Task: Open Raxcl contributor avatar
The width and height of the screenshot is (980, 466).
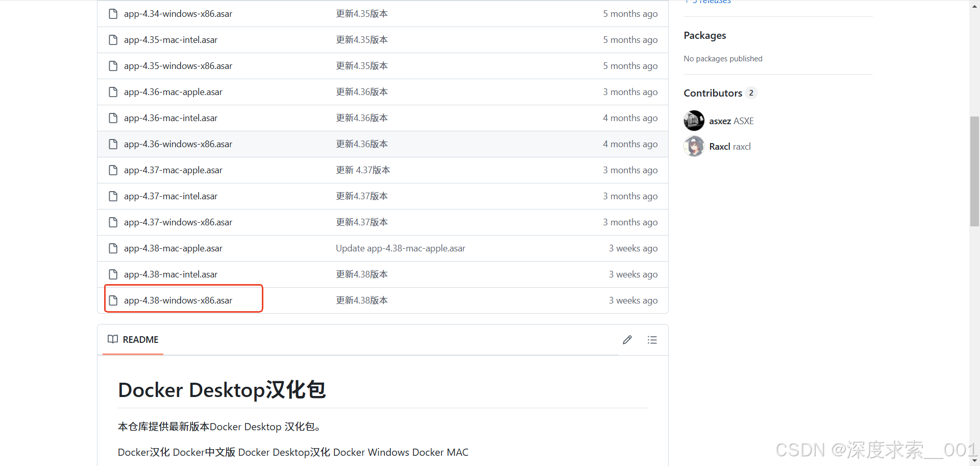Action: click(x=694, y=147)
